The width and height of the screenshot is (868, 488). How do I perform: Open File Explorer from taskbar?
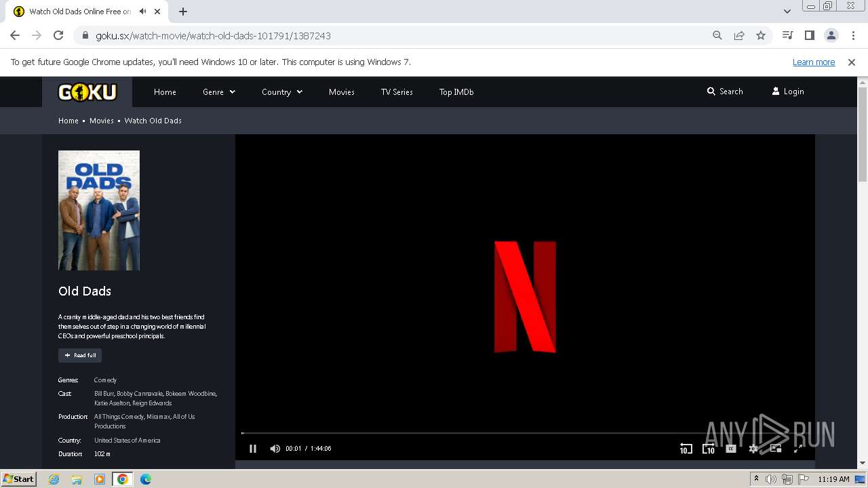click(77, 479)
